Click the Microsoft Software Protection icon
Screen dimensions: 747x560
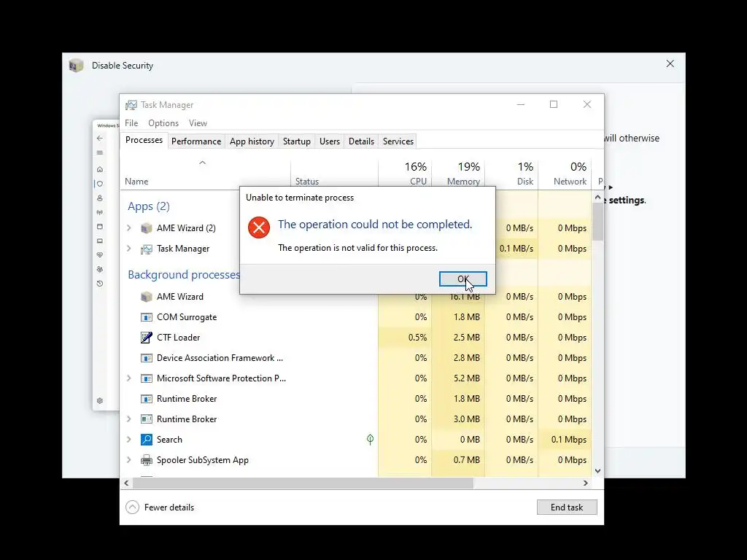(x=146, y=378)
